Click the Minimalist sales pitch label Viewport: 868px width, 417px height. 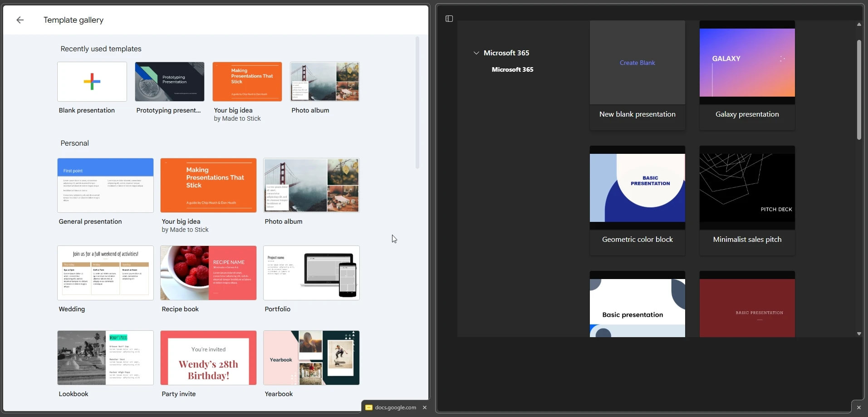coord(747,240)
